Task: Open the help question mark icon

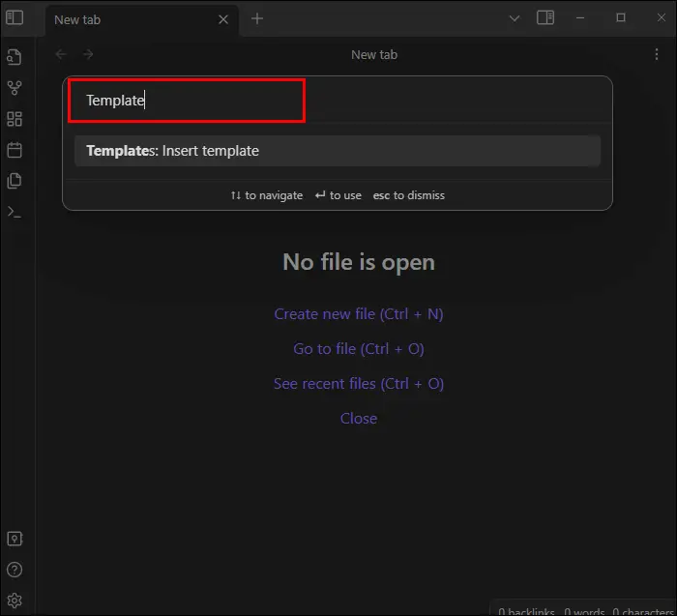Action: tap(15, 570)
